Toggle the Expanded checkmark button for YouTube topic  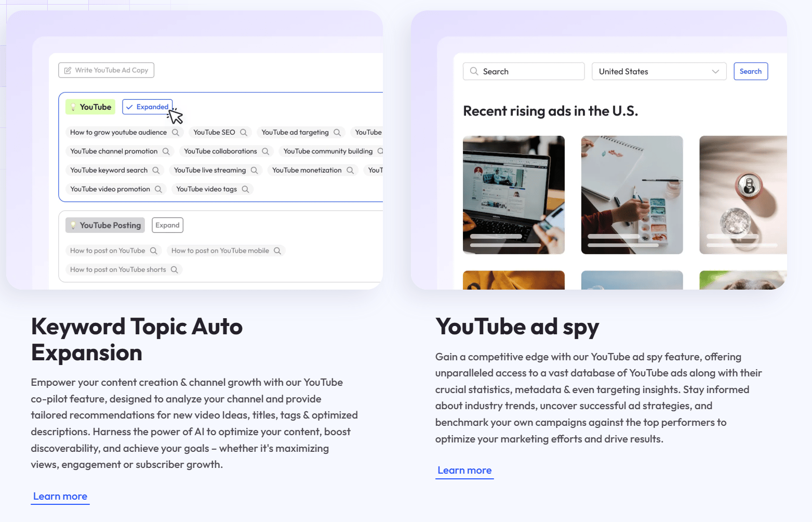148,107
